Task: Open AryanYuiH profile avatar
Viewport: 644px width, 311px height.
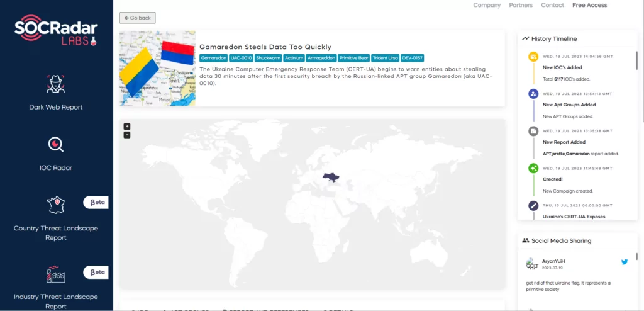Action: (532, 264)
